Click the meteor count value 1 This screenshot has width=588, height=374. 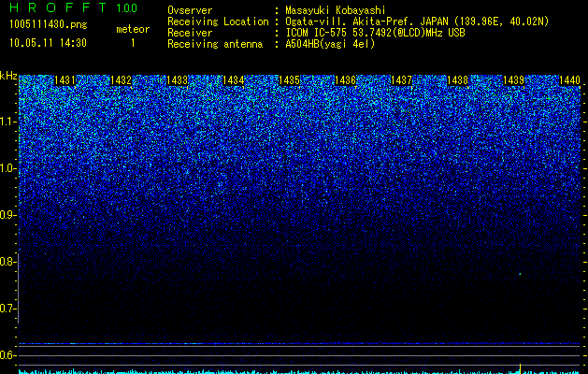pyautogui.click(x=133, y=43)
